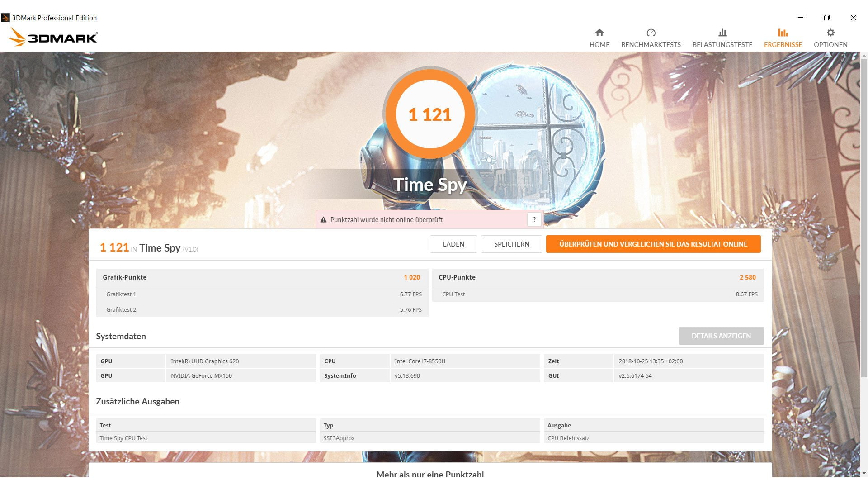
Task: Switch to the BENCHMARKTESTS tab label
Action: click(651, 44)
